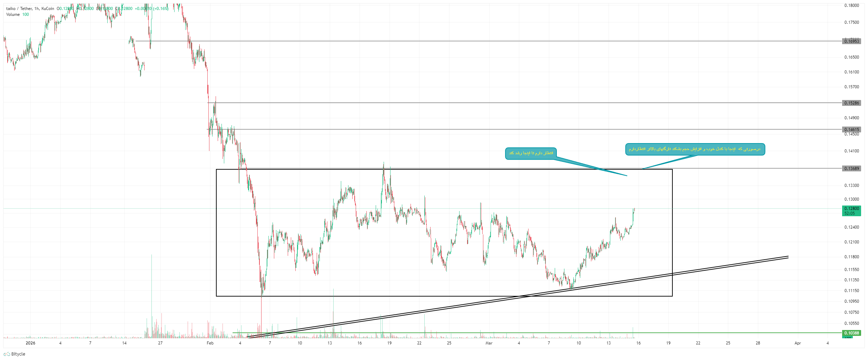Select the left teal callout annotation bubble
This screenshot has height=360, width=868.
tap(531, 153)
